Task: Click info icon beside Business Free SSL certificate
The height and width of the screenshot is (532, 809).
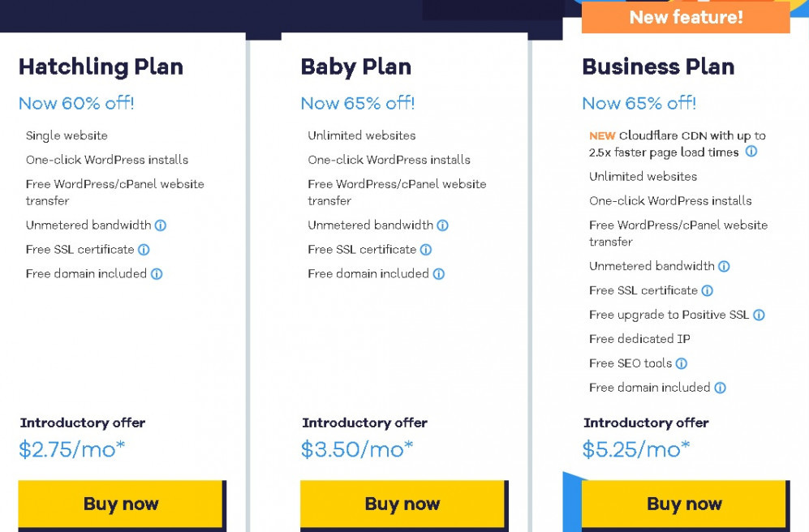Action: click(708, 290)
